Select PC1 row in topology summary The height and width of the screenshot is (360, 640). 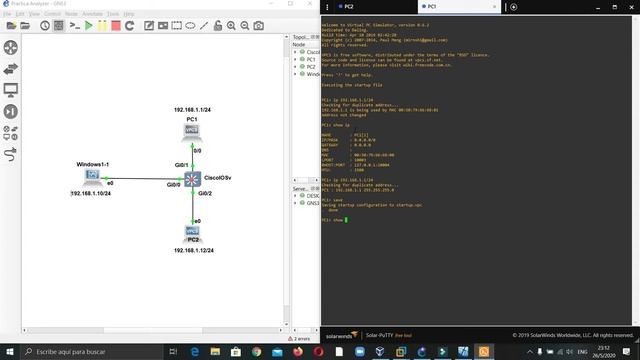pos(306,60)
